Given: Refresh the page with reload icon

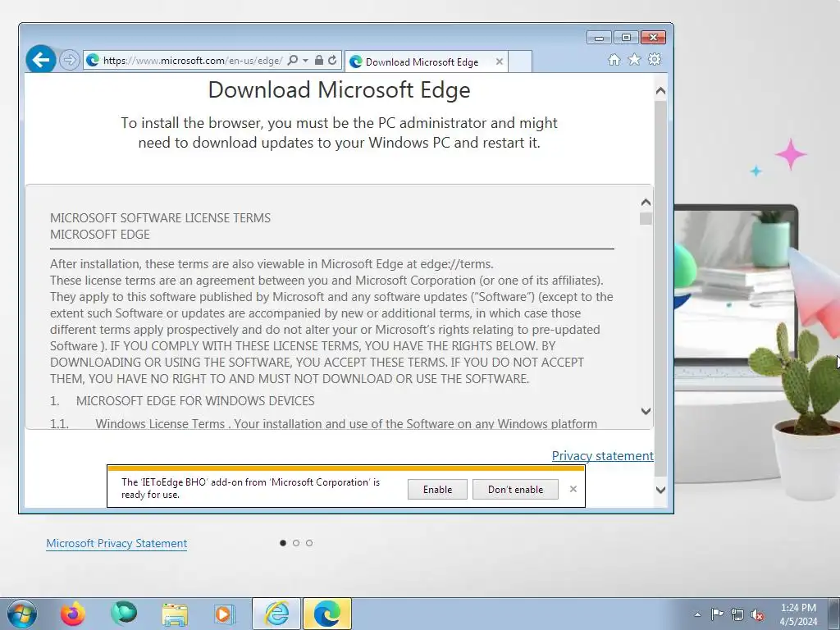Looking at the screenshot, I should click(x=333, y=60).
